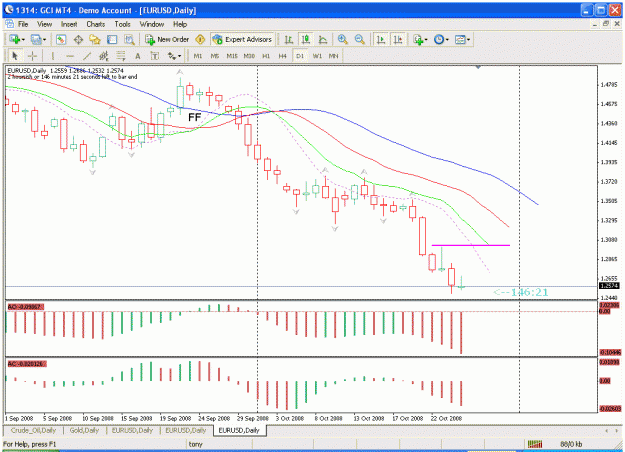Screen dimensions: 625x452
Task: Click the New Order button
Action: pos(167,39)
